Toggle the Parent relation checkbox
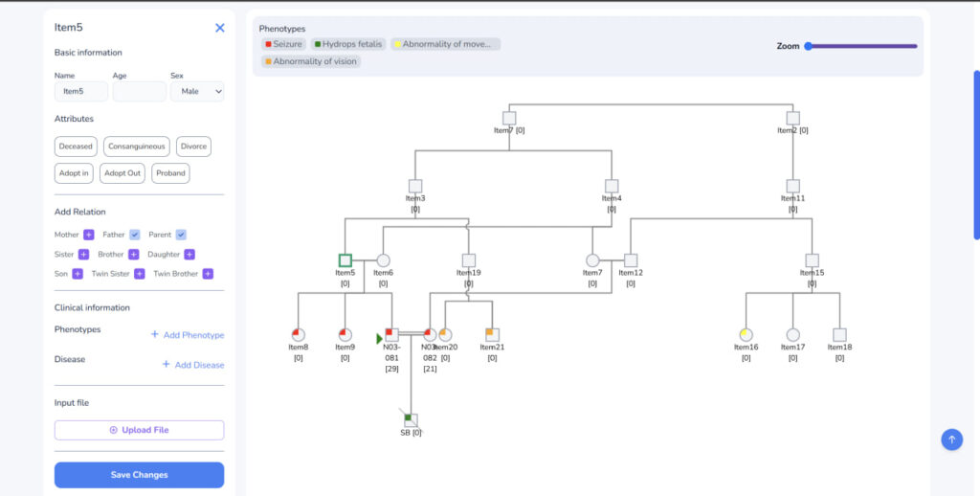The image size is (980, 496). [x=181, y=235]
